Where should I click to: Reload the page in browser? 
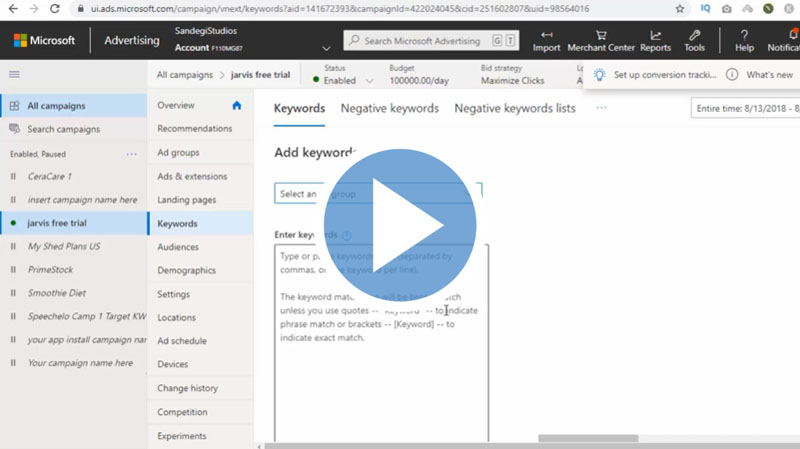coord(55,9)
